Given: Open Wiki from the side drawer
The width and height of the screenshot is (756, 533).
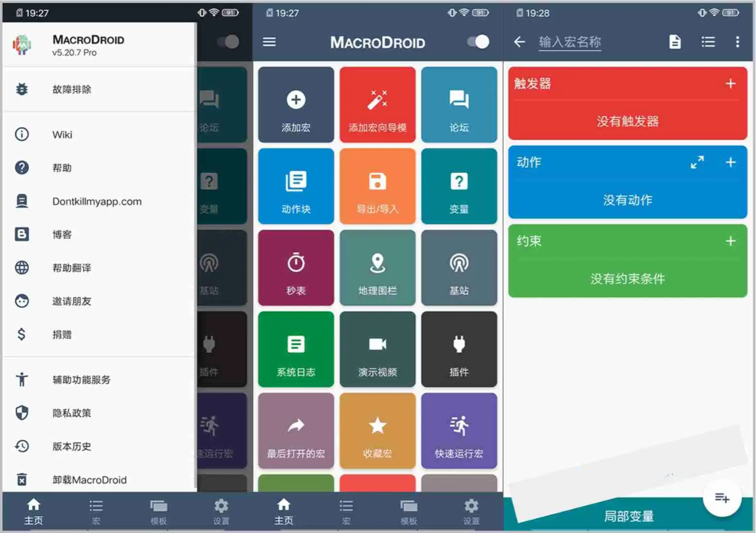Looking at the screenshot, I should [99, 135].
